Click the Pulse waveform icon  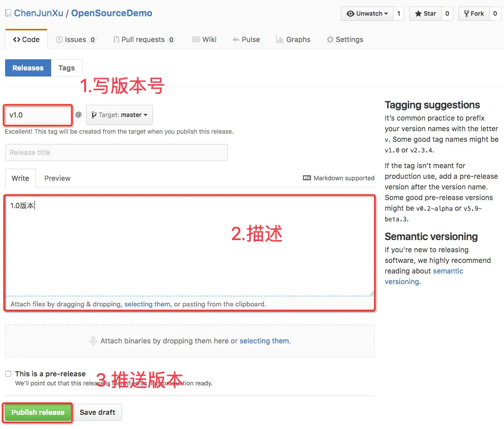click(236, 40)
